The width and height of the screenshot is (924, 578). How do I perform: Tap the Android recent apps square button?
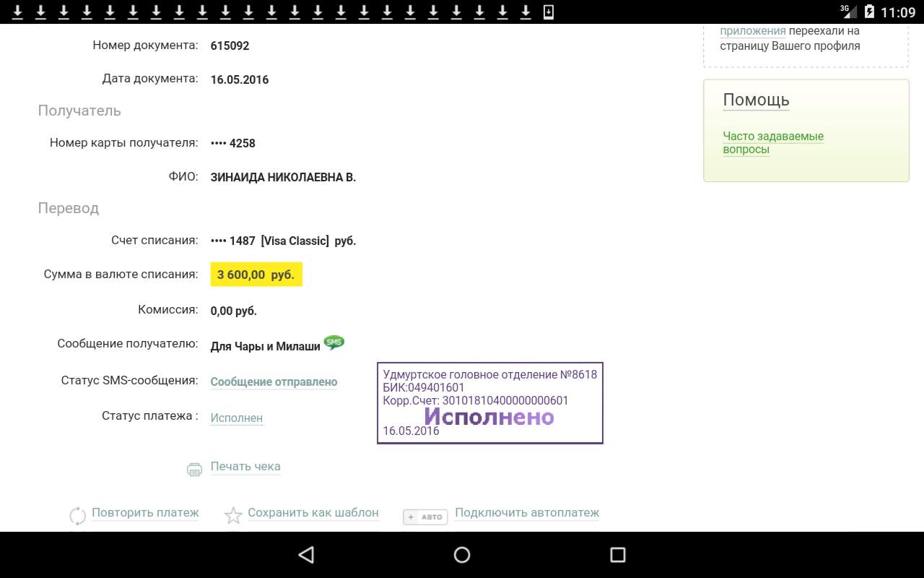click(x=617, y=554)
